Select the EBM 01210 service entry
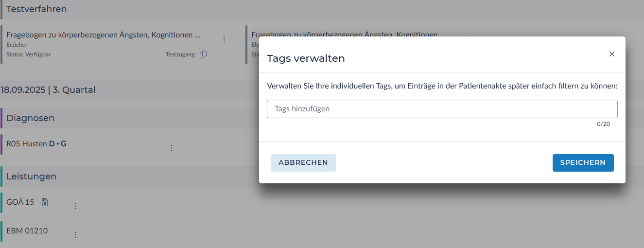This screenshot has width=644, height=248. click(27, 231)
